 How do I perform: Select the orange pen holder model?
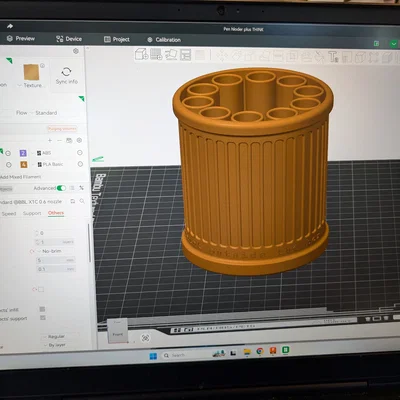[253, 172]
